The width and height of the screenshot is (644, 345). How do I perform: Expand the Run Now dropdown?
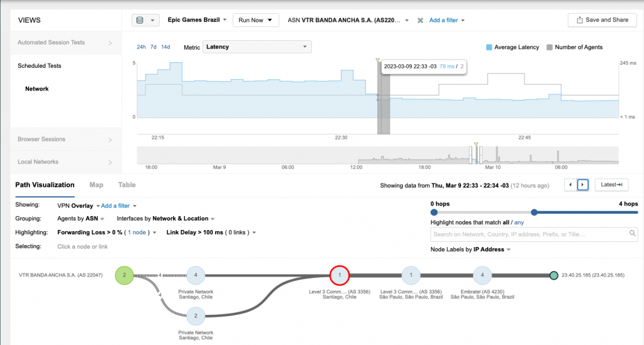click(x=255, y=20)
